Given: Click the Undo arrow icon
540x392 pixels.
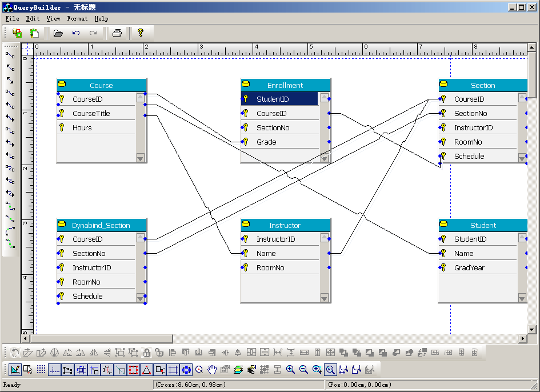Looking at the screenshot, I should 75,33.
